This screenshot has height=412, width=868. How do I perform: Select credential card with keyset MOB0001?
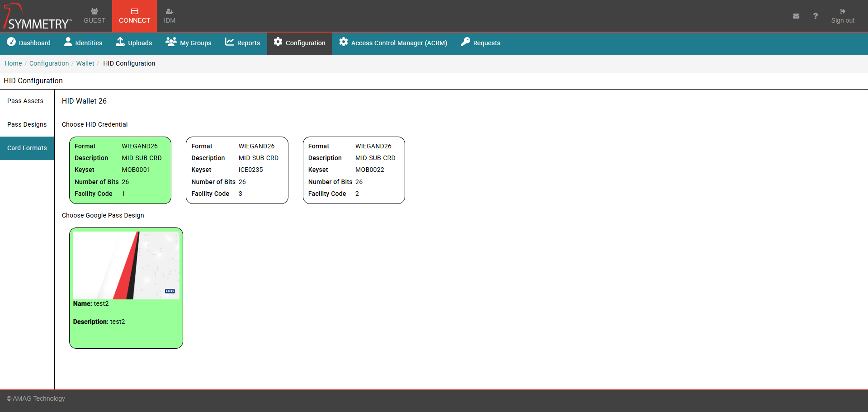click(120, 170)
